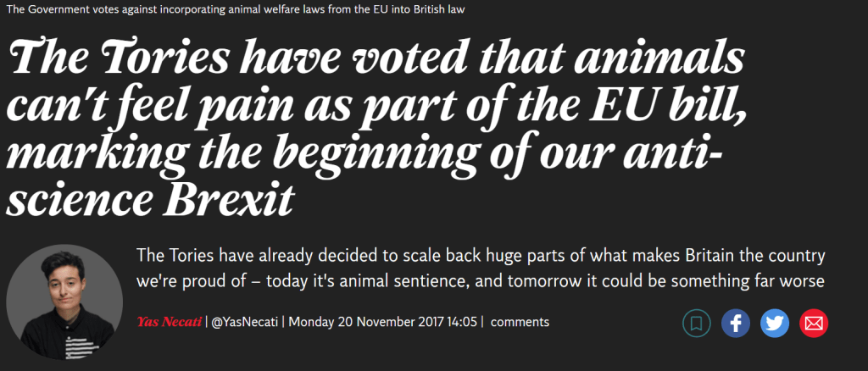The image size is (868, 371).
Task: Bookmark this article with the bookmark icon
Action: click(696, 323)
